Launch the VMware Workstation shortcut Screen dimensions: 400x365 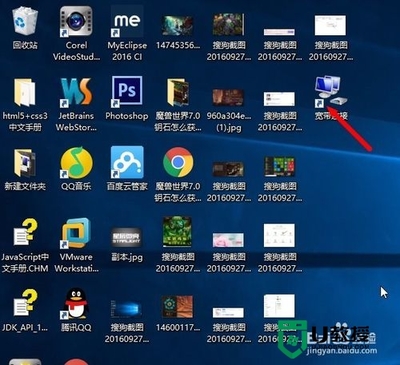point(76,233)
